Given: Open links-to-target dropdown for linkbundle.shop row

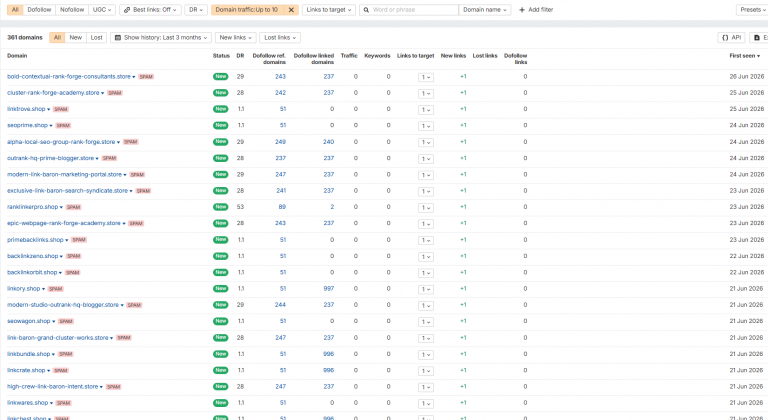Looking at the screenshot, I should point(426,355).
